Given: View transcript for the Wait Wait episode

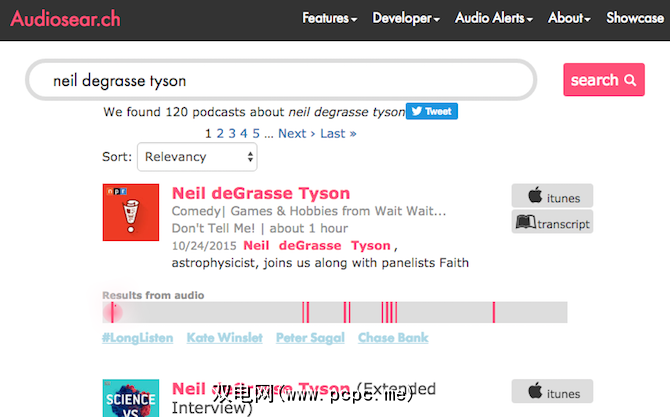Looking at the screenshot, I should pos(552,221).
